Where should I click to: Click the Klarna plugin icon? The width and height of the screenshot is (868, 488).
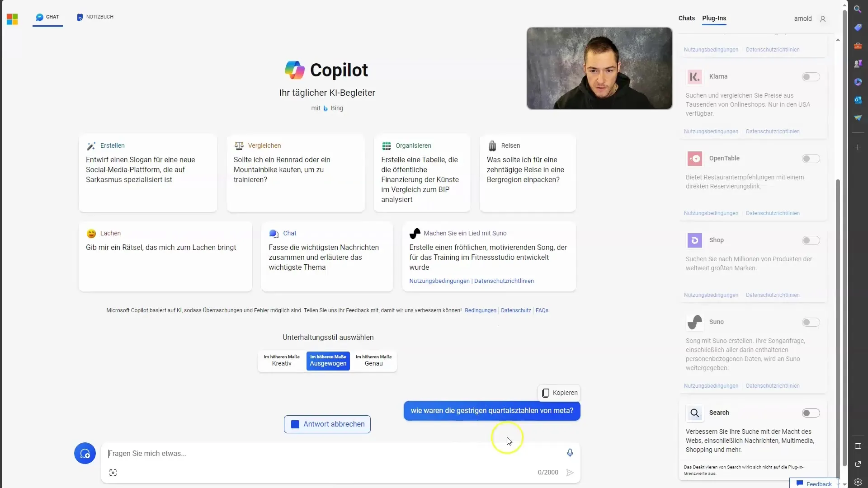[694, 76]
